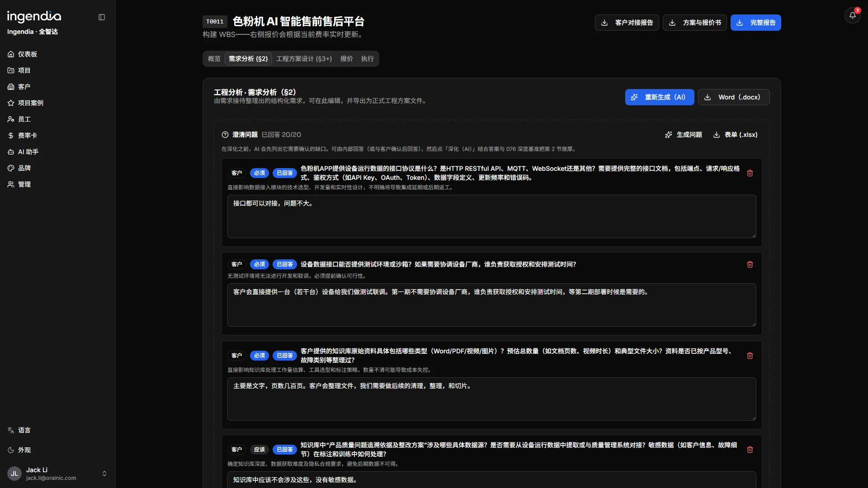Open 项目 from the sidebar
This screenshot has height=488, width=868.
coord(58,70)
